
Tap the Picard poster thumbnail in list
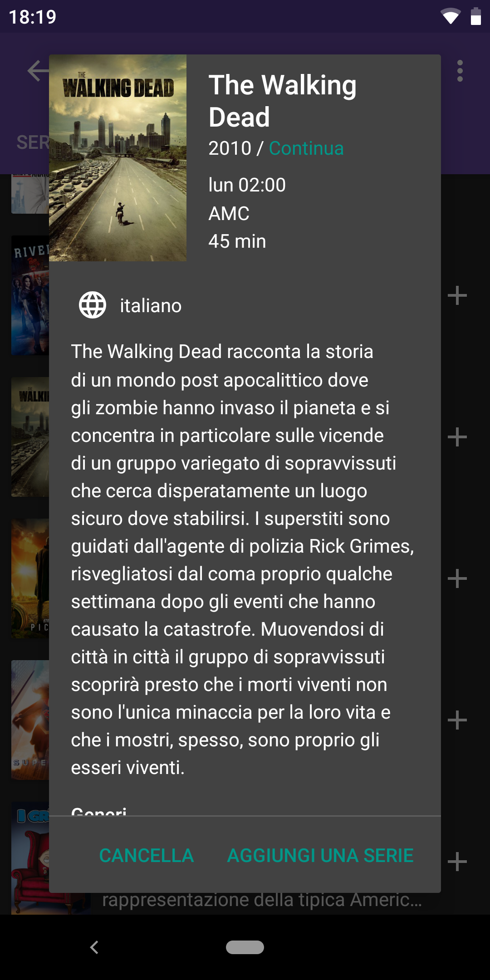click(x=30, y=578)
